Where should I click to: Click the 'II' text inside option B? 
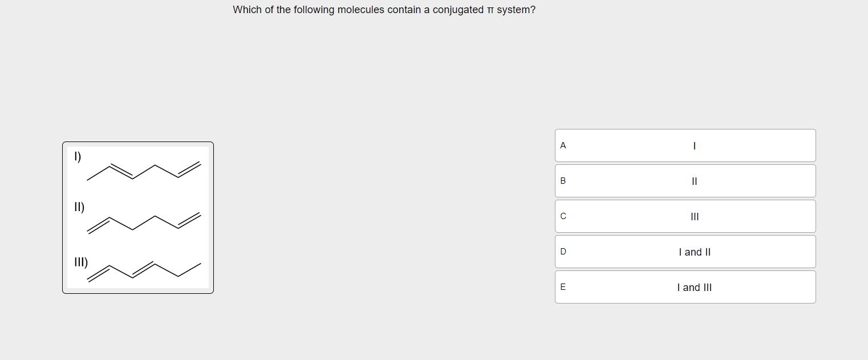693,181
